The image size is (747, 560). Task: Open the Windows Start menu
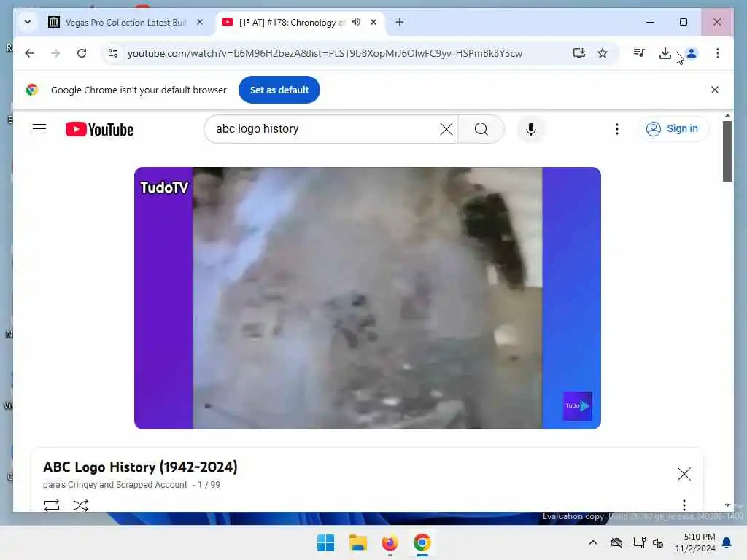[326, 542]
